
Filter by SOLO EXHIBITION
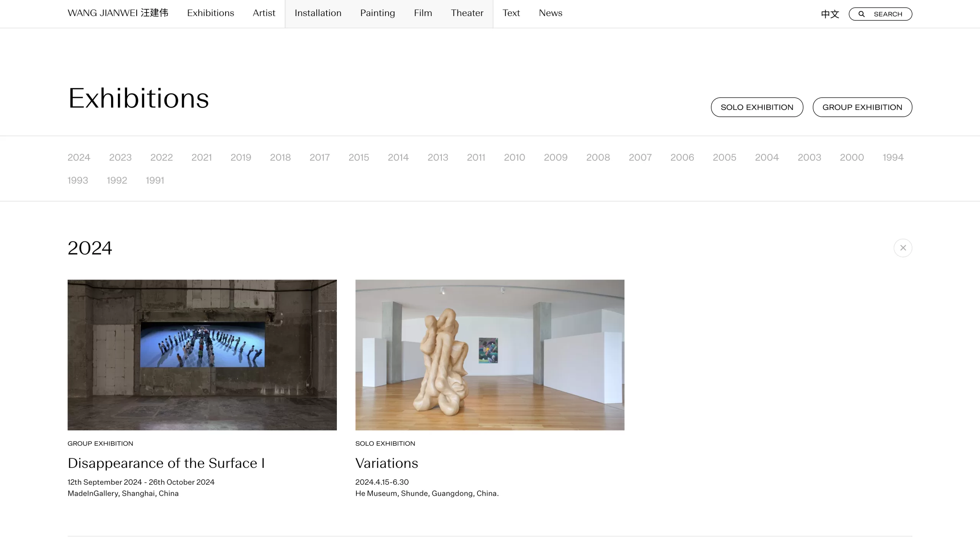tap(757, 107)
